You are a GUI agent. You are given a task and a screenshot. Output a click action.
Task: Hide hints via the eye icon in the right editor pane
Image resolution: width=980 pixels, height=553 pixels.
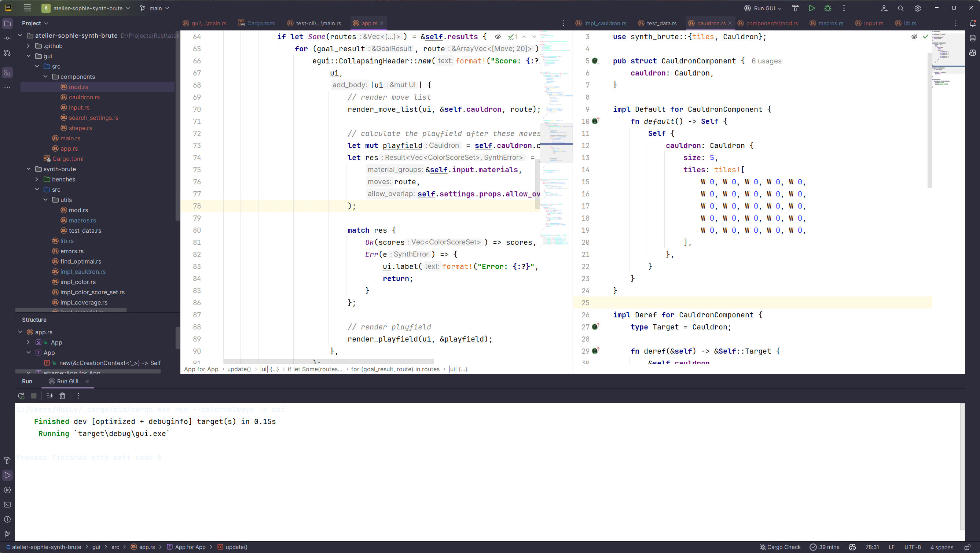coord(915,37)
